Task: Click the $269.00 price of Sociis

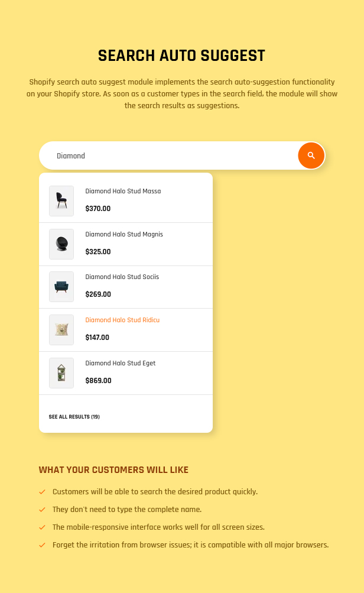Action: click(98, 294)
